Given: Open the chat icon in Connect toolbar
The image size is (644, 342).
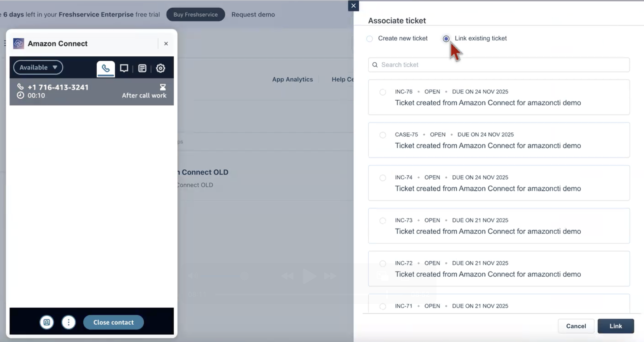Looking at the screenshot, I should click(124, 68).
